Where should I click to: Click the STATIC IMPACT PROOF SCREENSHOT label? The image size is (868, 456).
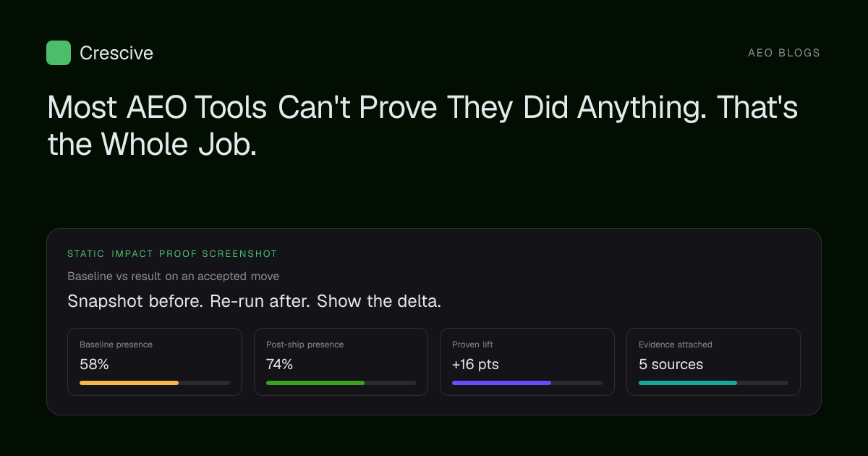pyautogui.click(x=172, y=254)
